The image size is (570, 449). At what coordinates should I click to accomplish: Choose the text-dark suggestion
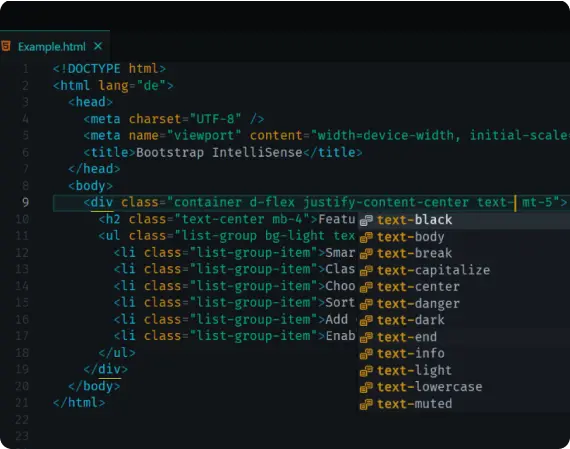coord(464,320)
